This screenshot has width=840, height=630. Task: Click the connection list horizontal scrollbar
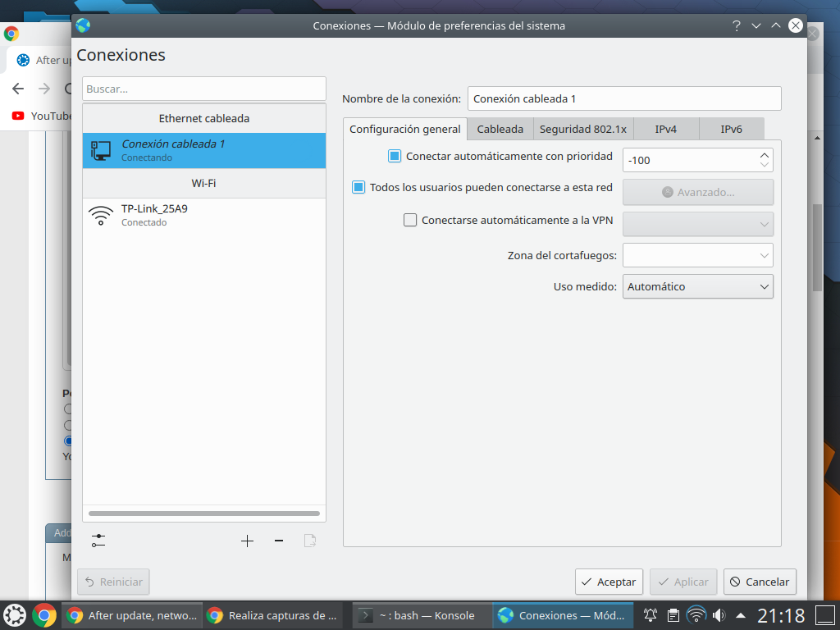203,514
